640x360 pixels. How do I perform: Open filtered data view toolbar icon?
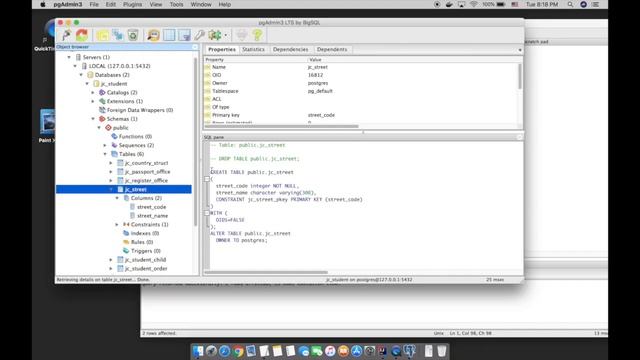click(x=184, y=36)
